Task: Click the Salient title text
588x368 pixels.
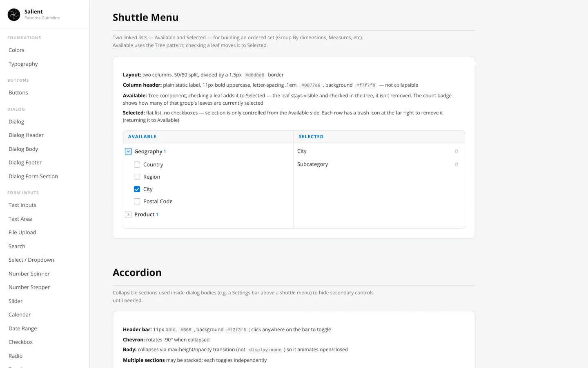Action: [33, 12]
